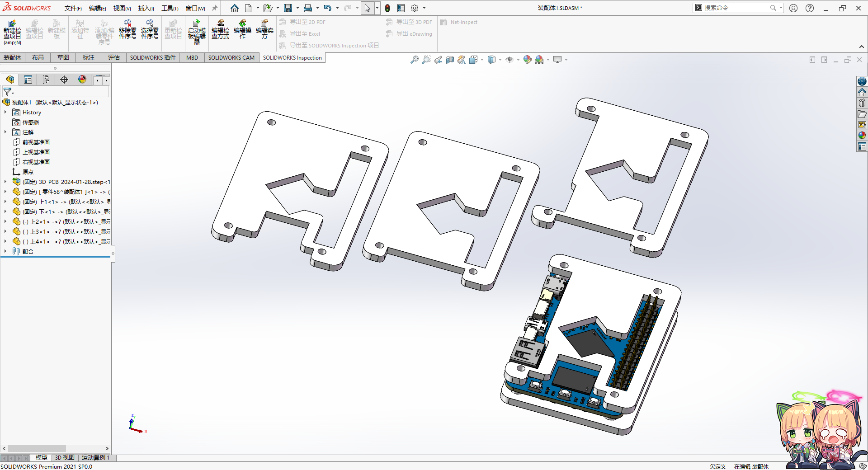The image size is (868, 470).
Task: Click the 新建检查项目 button
Action: pos(12,31)
